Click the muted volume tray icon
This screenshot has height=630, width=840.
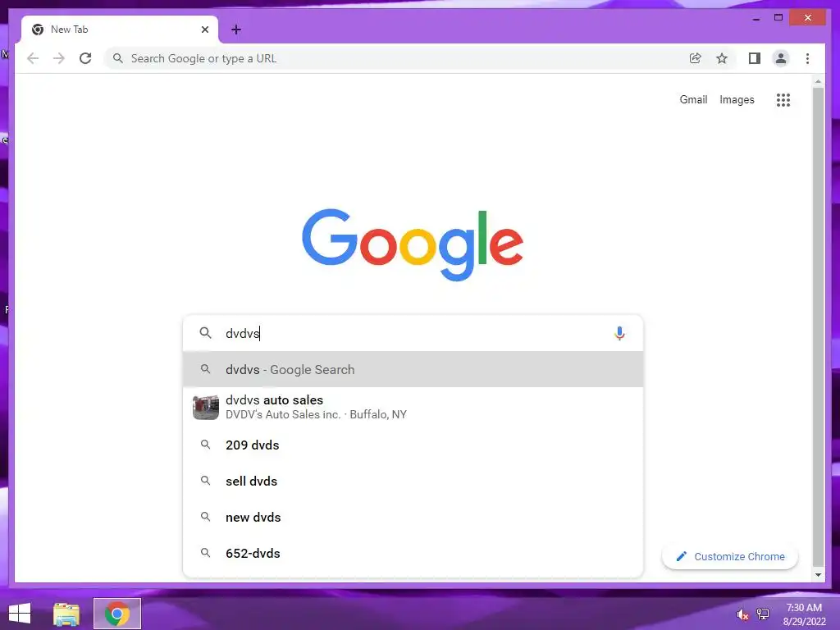(742, 614)
